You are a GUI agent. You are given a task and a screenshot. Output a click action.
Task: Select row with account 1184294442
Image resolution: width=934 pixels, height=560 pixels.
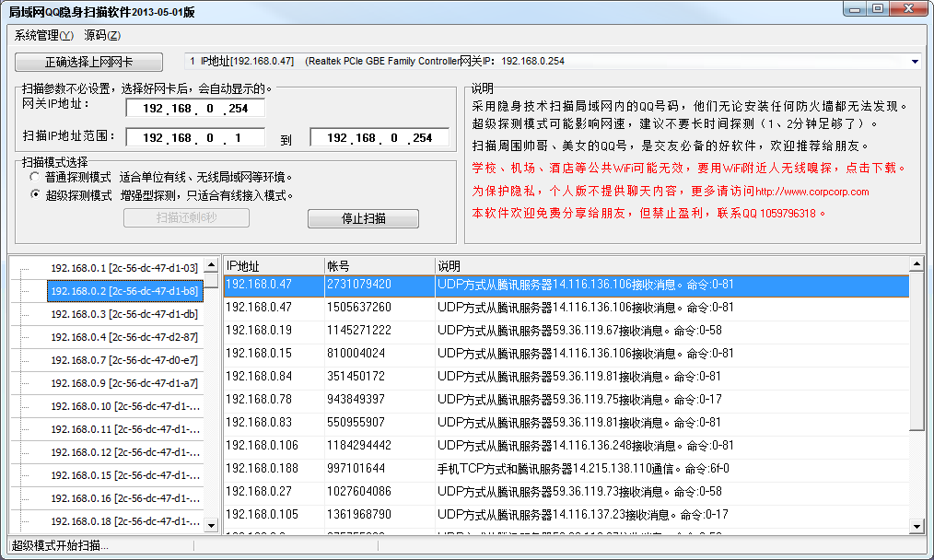click(x=566, y=446)
